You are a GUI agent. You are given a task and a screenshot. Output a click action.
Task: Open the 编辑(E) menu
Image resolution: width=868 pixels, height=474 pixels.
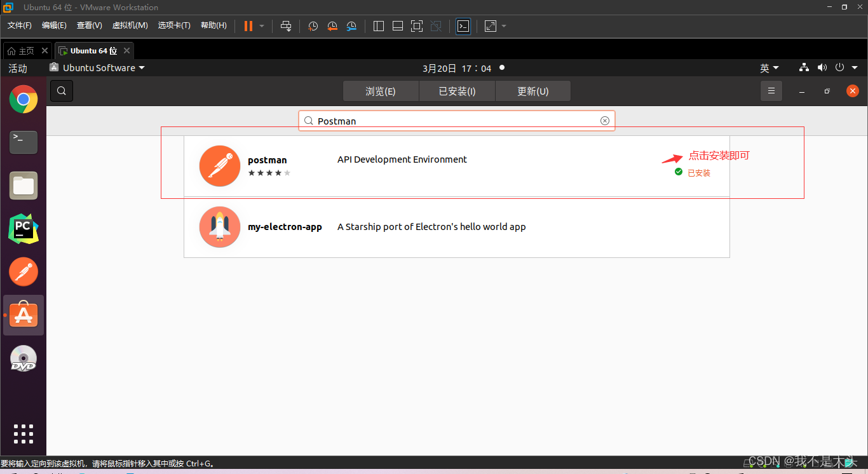click(54, 25)
